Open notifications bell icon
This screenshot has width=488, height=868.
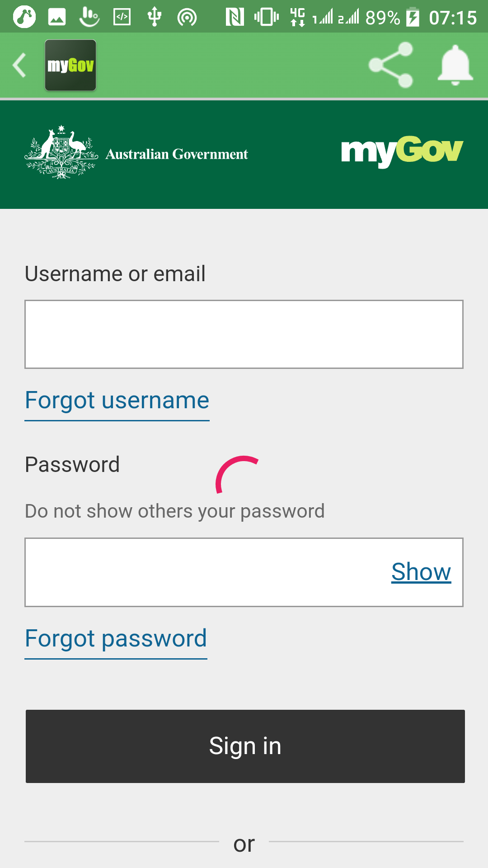coord(455,65)
